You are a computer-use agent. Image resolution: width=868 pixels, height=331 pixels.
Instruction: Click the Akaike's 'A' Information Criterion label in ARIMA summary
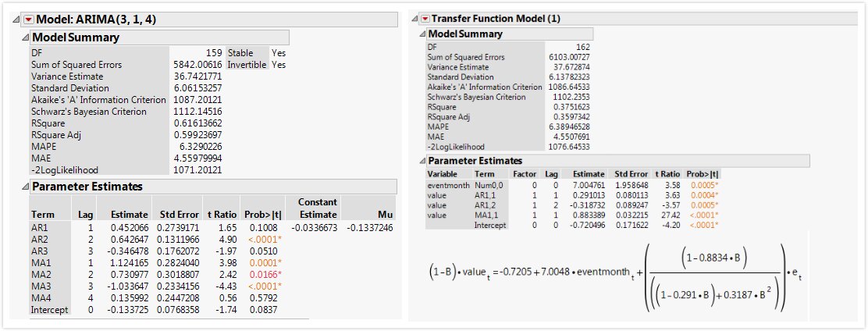click(x=98, y=100)
